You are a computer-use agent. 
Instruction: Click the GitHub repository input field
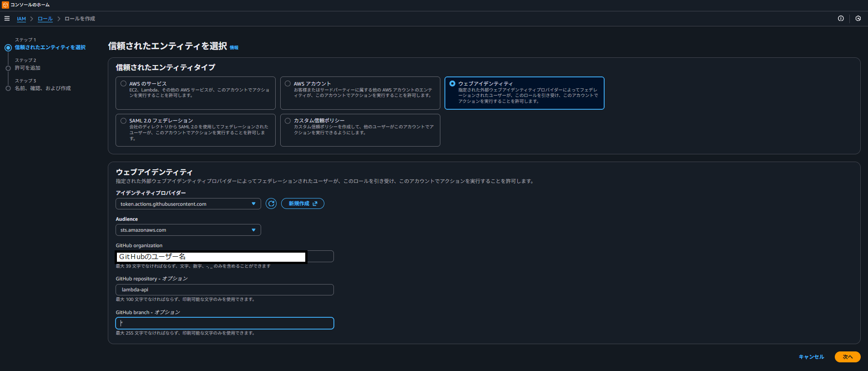pos(225,290)
